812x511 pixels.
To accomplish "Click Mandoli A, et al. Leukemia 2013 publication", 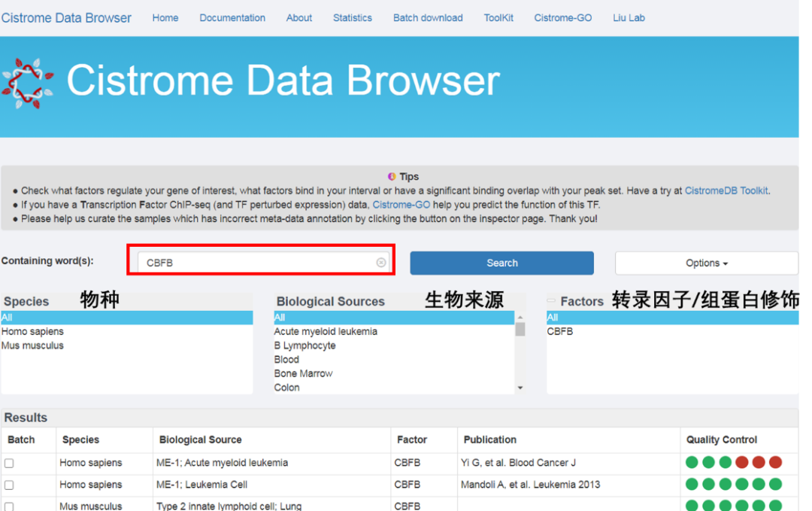I will pyautogui.click(x=530, y=485).
